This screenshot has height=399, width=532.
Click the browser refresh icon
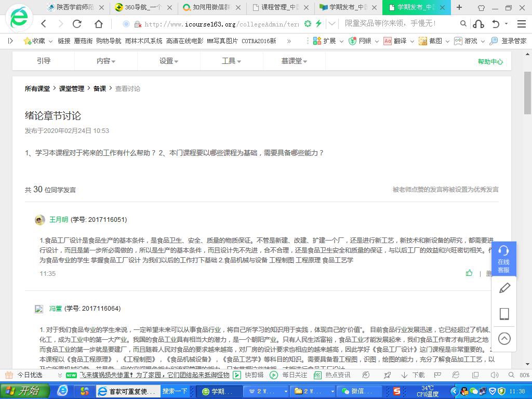point(77,24)
